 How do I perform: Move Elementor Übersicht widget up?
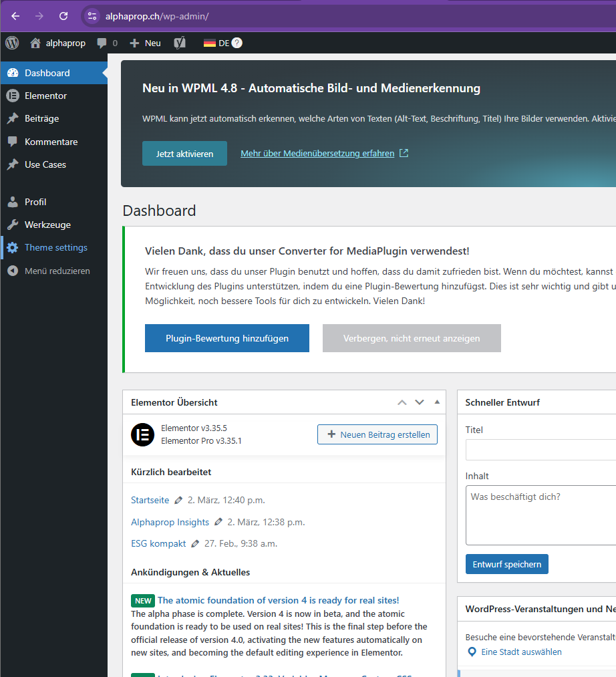(x=402, y=402)
